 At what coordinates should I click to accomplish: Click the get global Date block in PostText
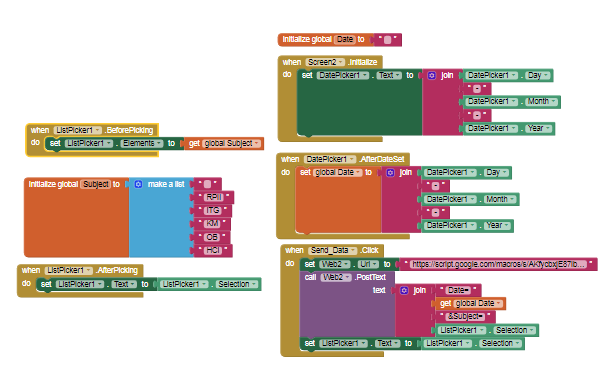[471, 303]
